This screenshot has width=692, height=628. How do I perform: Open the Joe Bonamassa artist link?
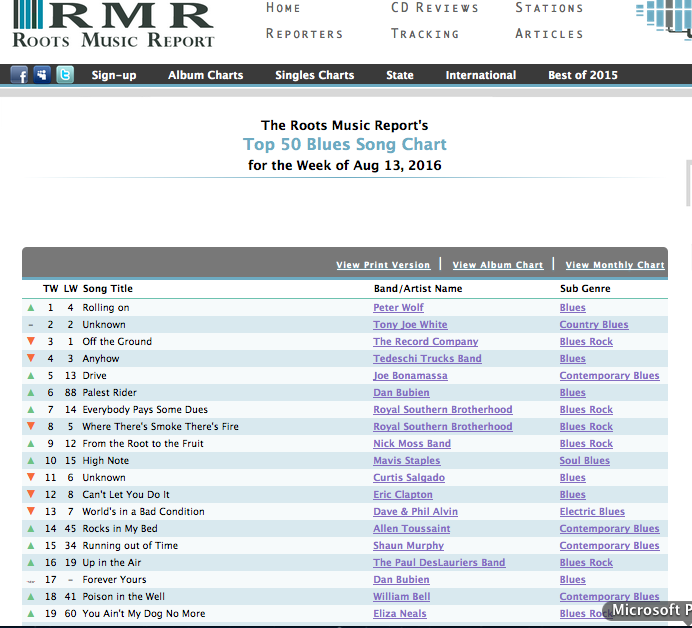410,376
